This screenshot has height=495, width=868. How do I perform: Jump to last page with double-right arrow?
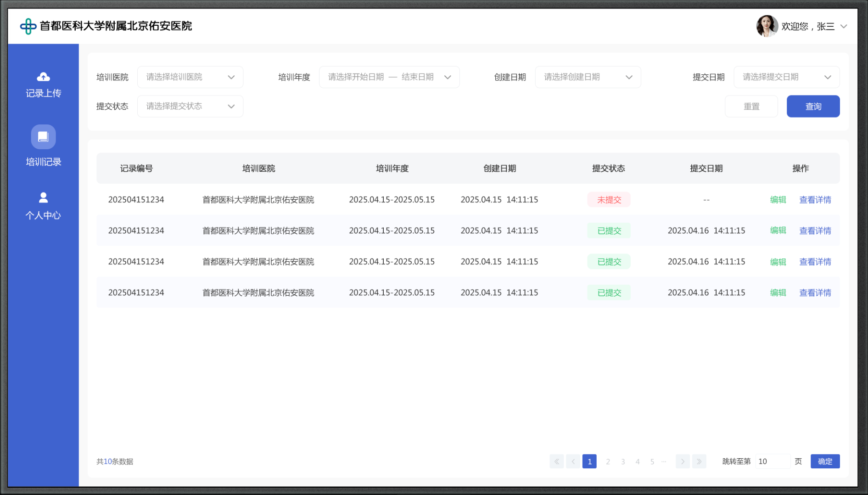[699, 461]
